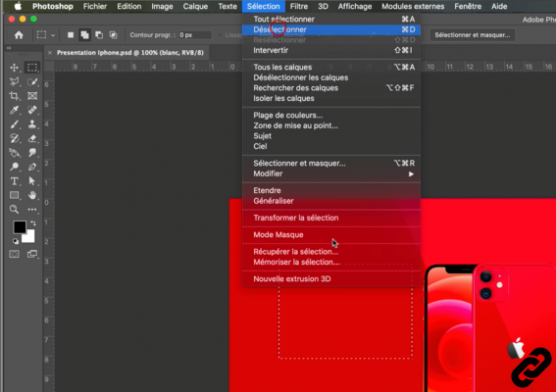Image resolution: width=556 pixels, height=392 pixels.
Task: Open the Fenêtre menu
Action: [x=468, y=7]
